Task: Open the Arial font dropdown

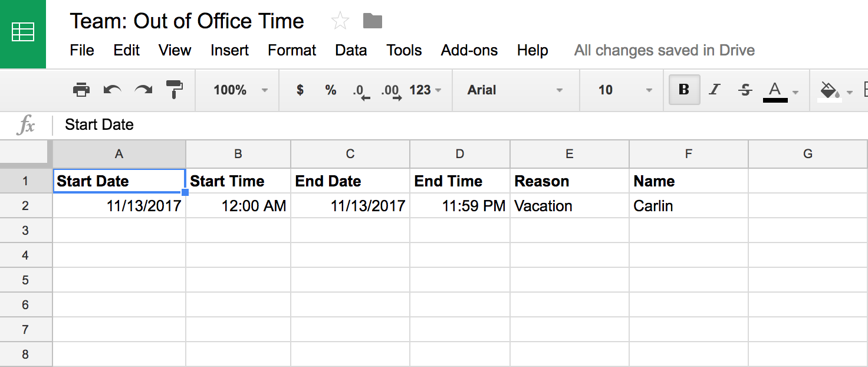Action: [515, 90]
